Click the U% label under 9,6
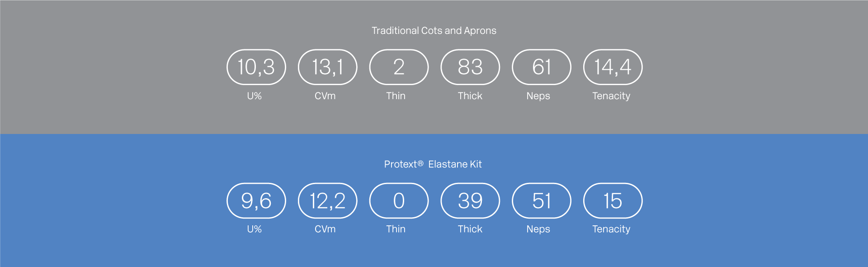 [x=254, y=229]
